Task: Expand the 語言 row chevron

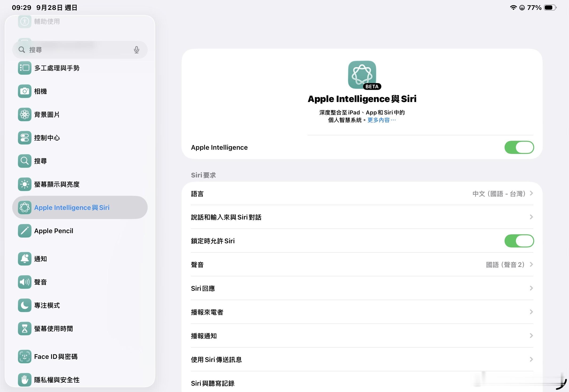Action: coord(531,194)
